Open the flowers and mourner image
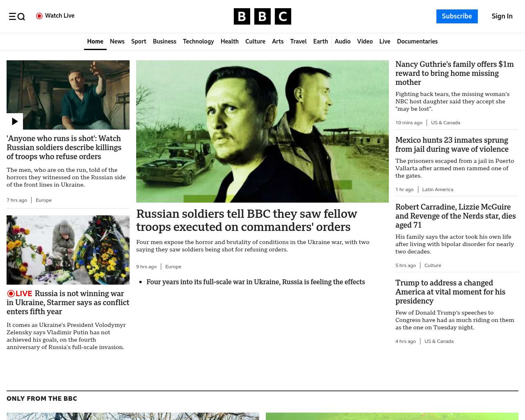This screenshot has height=420, width=525. (68, 250)
